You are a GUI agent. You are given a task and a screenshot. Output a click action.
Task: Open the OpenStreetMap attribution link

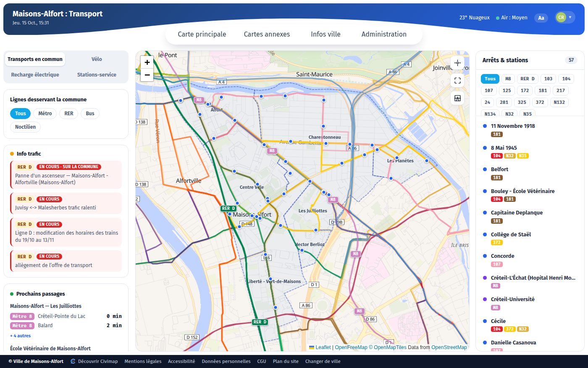tap(449, 347)
